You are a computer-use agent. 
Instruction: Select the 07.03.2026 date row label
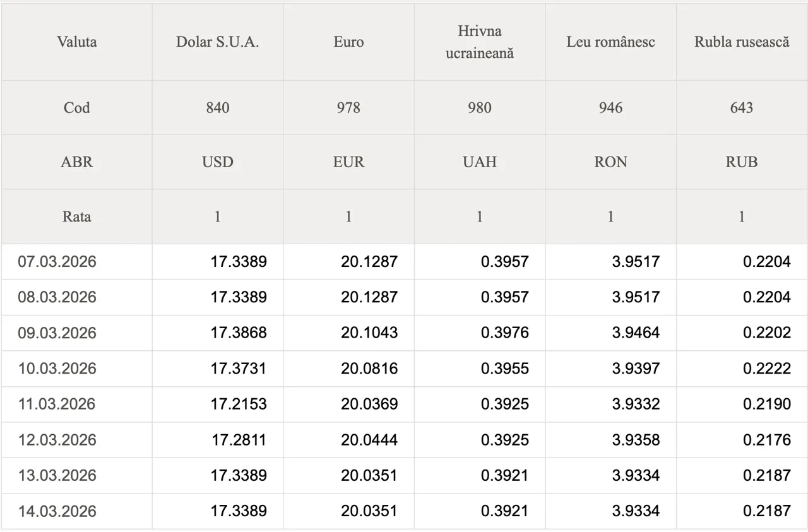coord(57,262)
